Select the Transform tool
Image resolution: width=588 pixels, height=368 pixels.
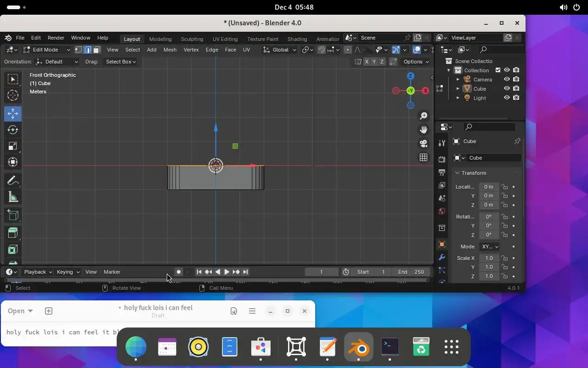[13, 162]
